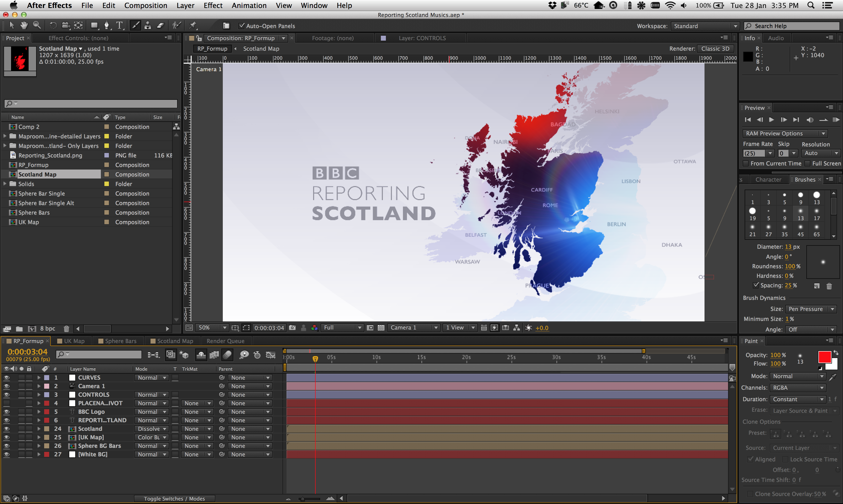Image resolution: width=843 pixels, height=504 pixels.
Task: Expand the Solids folder
Action: click(x=5, y=184)
